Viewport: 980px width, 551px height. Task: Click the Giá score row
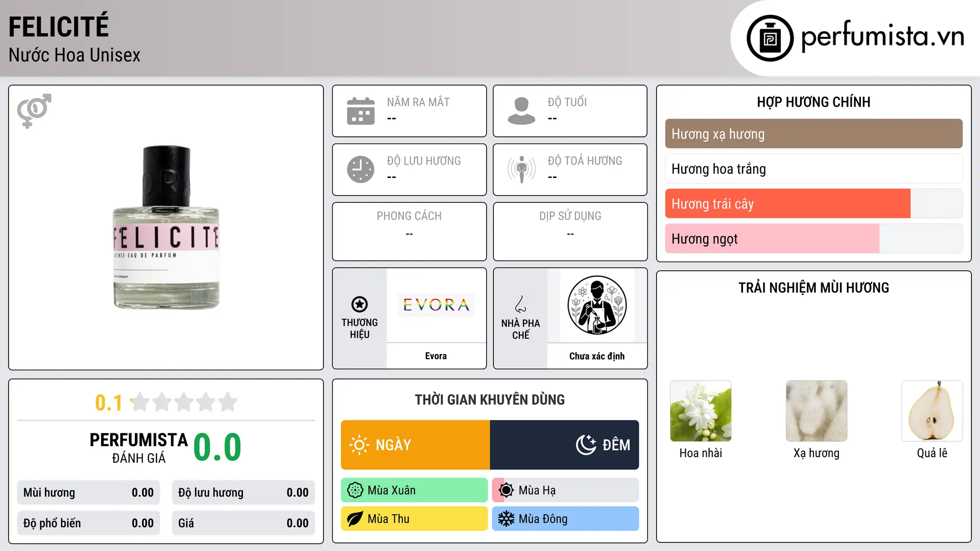pyautogui.click(x=244, y=523)
